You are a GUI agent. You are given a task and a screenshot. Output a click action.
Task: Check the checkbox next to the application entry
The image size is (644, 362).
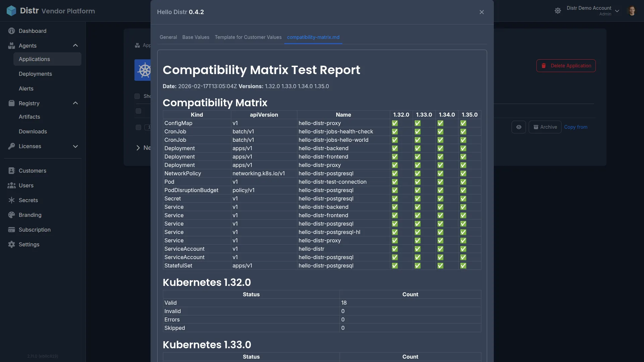pos(138,127)
